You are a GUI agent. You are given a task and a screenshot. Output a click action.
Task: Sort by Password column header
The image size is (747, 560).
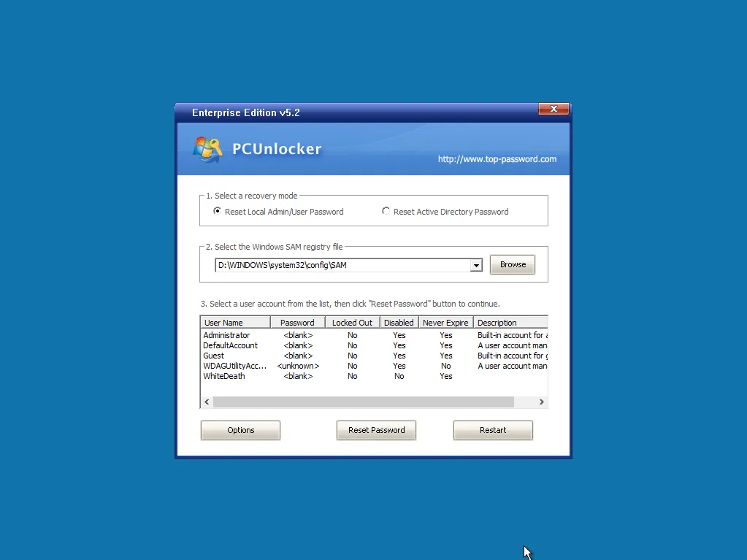[298, 323]
